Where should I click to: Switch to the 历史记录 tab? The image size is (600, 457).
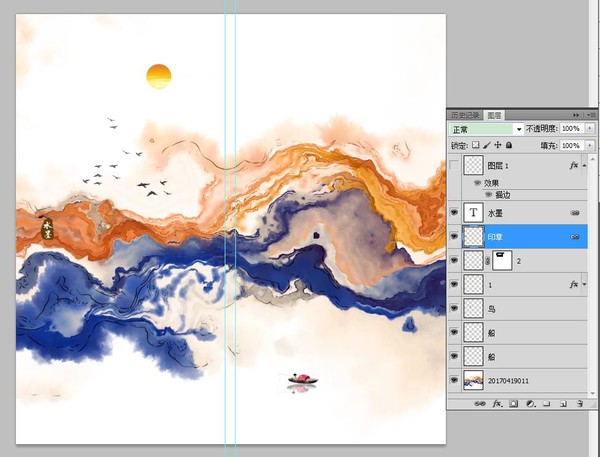465,115
